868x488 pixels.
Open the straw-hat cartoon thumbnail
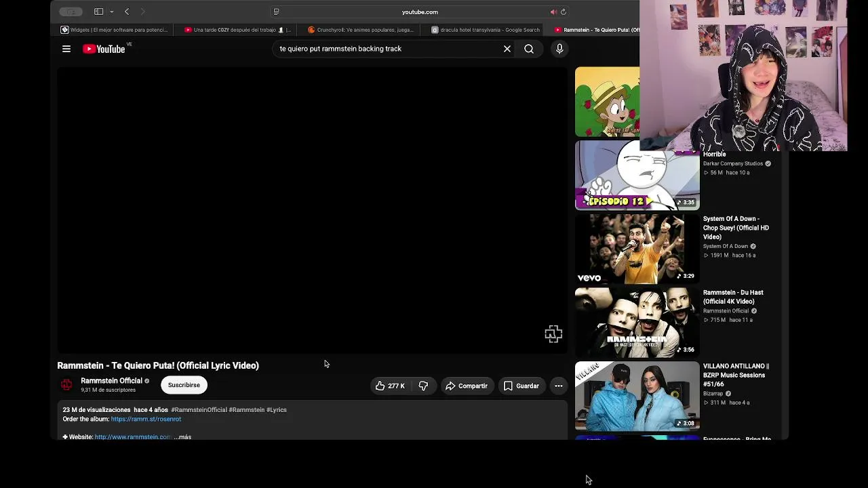[607, 102]
